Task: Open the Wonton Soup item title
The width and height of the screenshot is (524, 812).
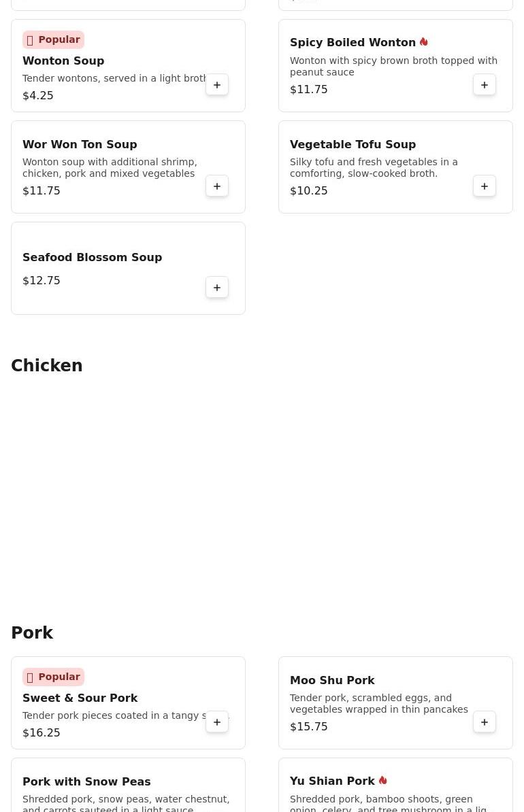Action: tap(63, 61)
